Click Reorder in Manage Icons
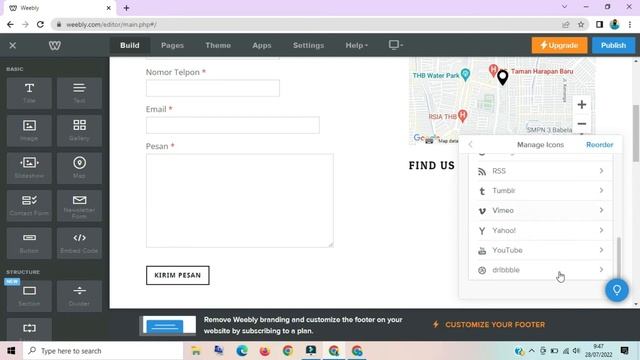This screenshot has width=640, height=360. pos(599,144)
